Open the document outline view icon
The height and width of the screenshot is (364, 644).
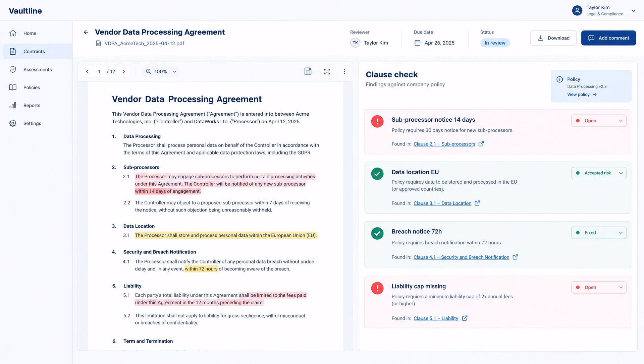[x=308, y=71]
